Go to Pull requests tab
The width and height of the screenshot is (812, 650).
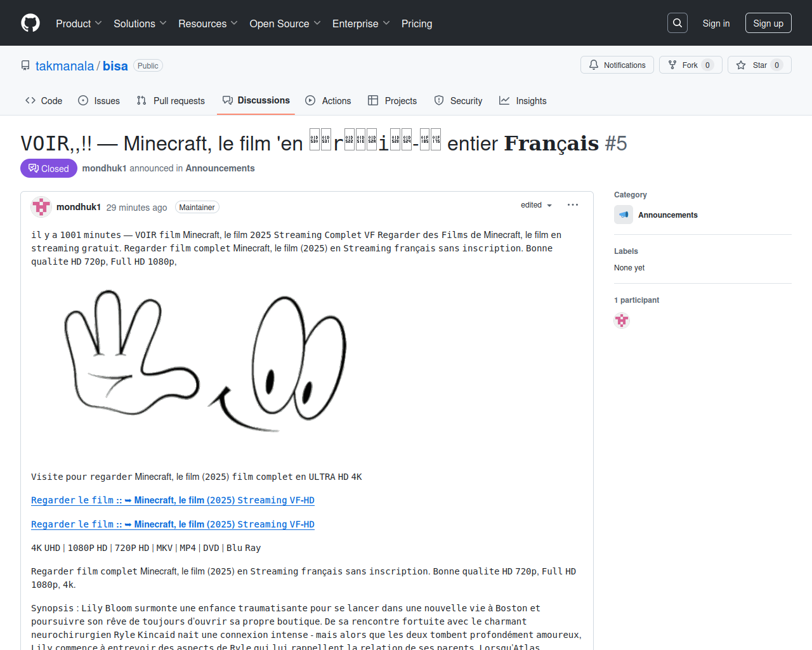[171, 100]
